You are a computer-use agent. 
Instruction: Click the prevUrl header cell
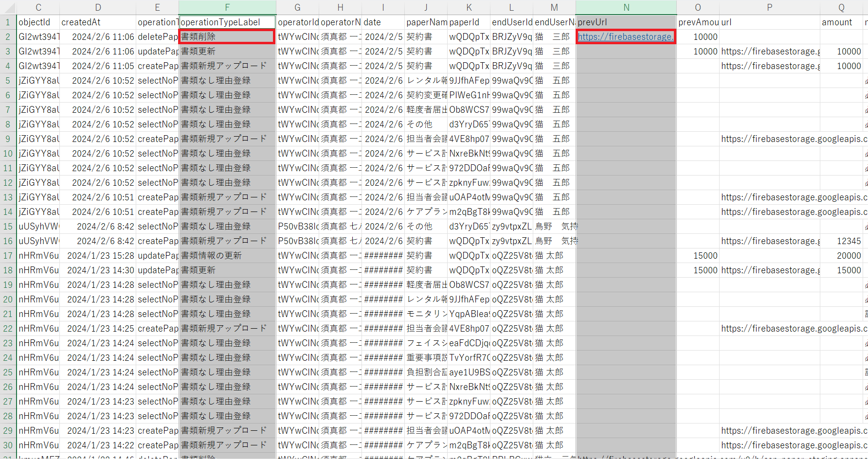pos(626,22)
